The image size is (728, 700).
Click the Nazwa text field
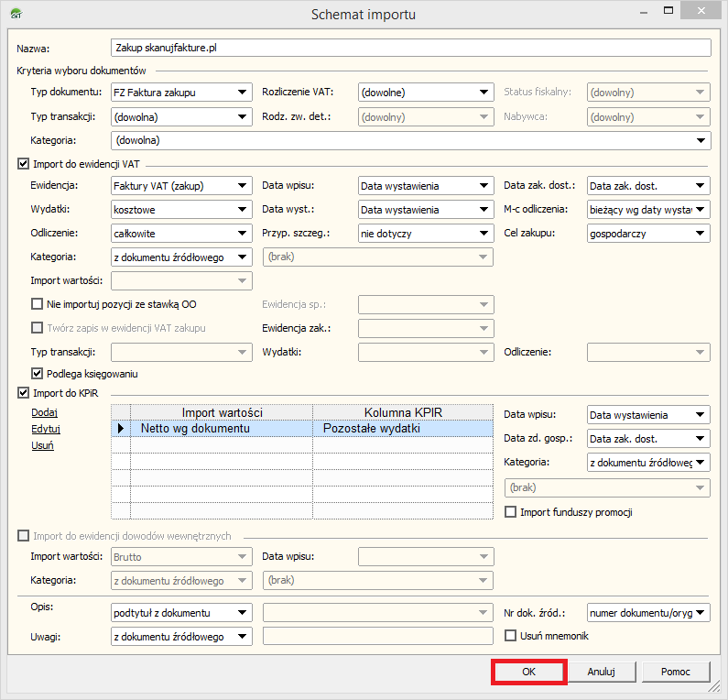coord(410,48)
